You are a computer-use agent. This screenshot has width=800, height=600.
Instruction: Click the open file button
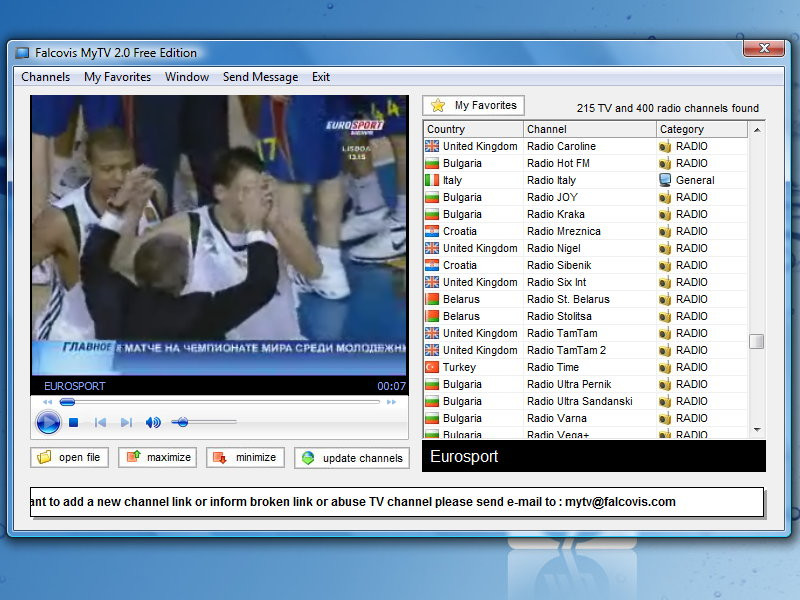[x=69, y=457]
